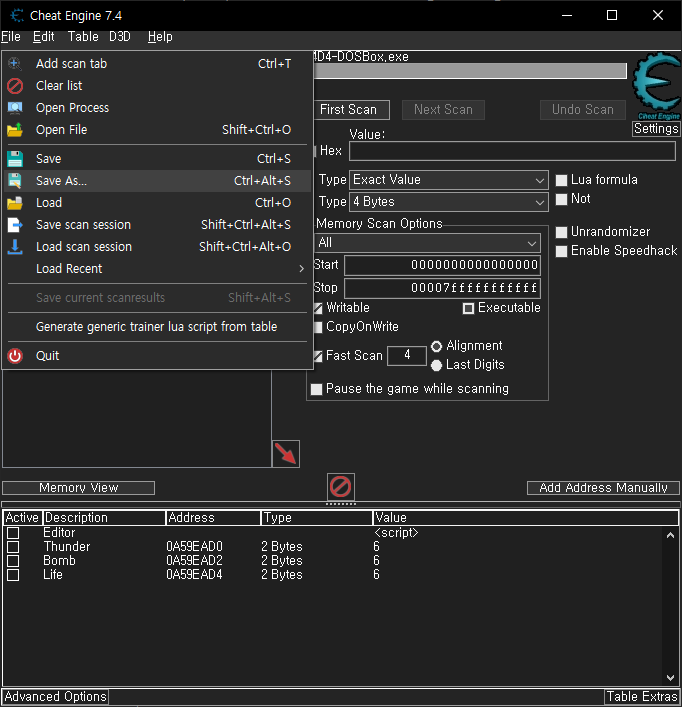
Task: Click the Save As floppy icon
Action: pos(15,181)
